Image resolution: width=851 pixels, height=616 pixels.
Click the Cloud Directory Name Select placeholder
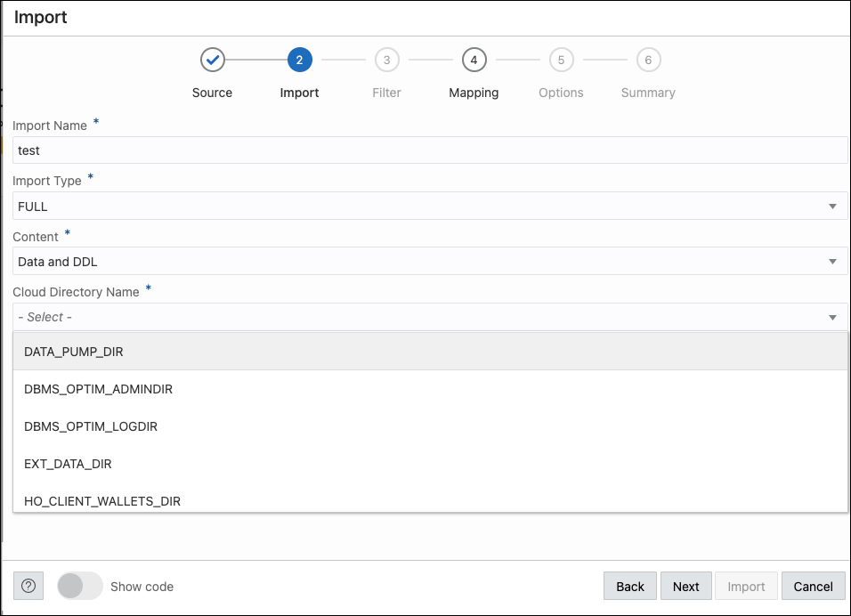(x=45, y=317)
